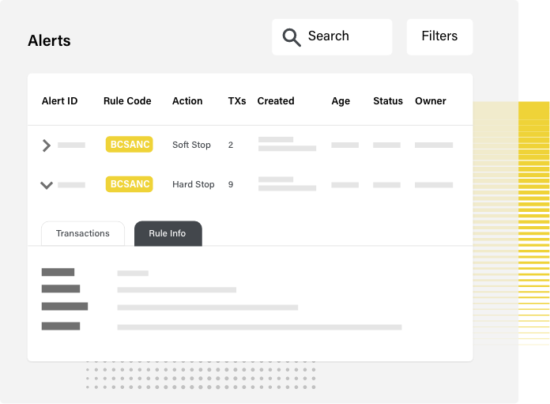Click the Hard Stop action text
The width and height of the screenshot is (550, 404).
[x=193, y=184]
